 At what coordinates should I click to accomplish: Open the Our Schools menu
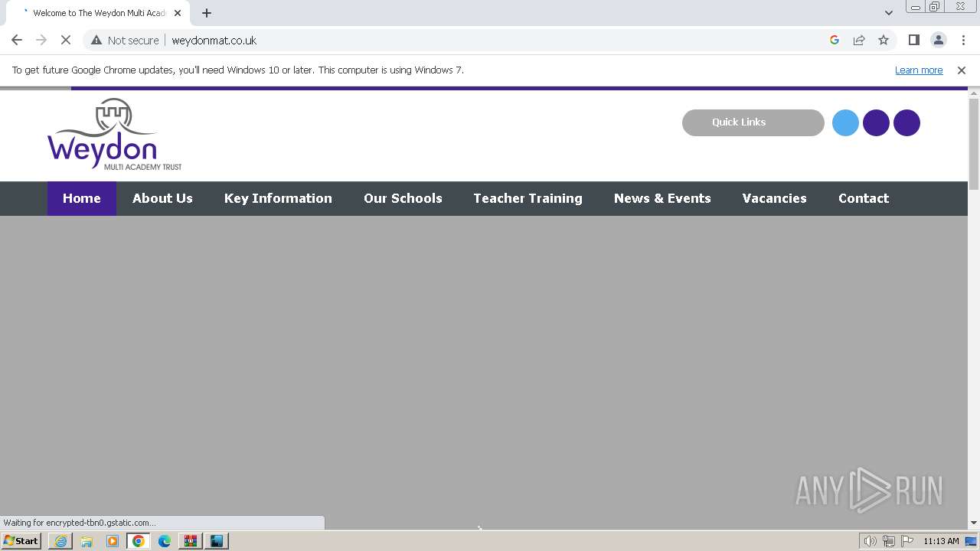click(x=403, y=198)
